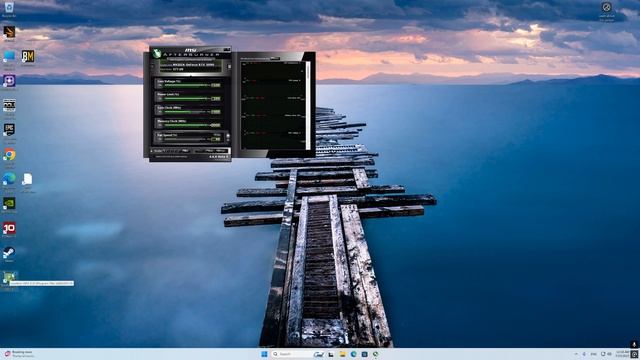Select the white document file on desktop
This screenshot has height=360, width=640.
[27, 179]
